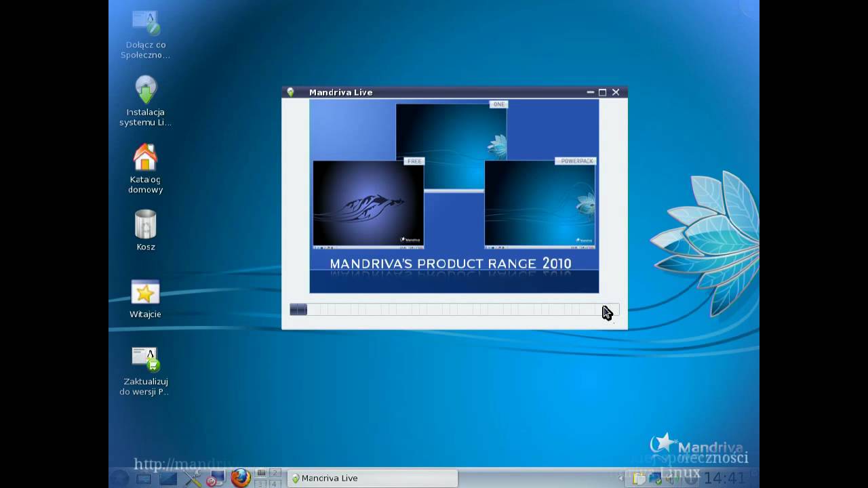Image resolution: width=868 pixels, height=488 pixels.
Task: Open the volume speaker tray icon
Action: point(671,479)
